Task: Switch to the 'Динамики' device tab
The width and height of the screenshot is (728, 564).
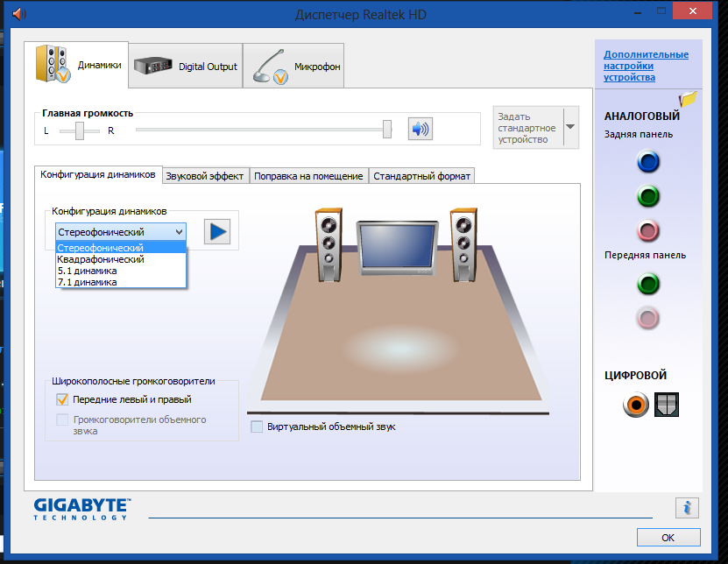Action: (76, 65)
